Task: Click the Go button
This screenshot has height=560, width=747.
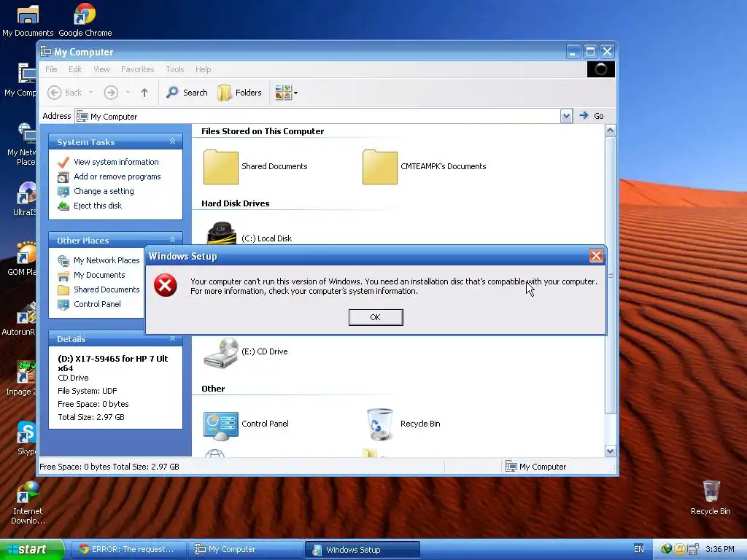Action: tap(592, 116)
